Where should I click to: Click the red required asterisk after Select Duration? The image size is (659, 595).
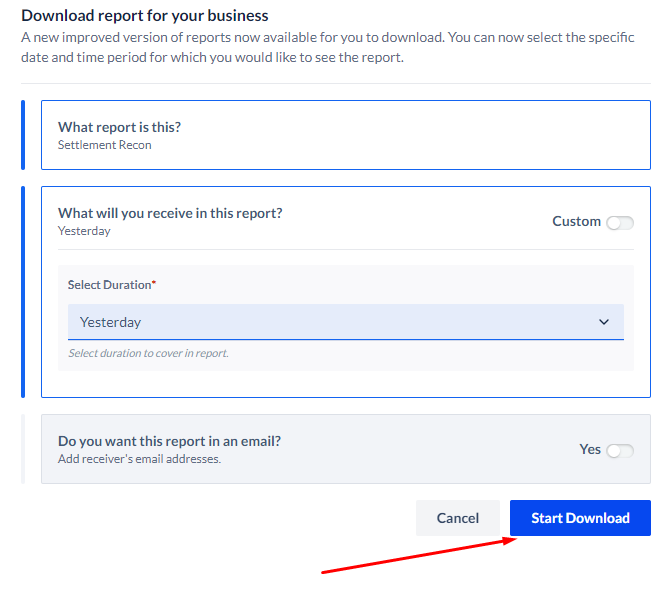click(154, 282)
